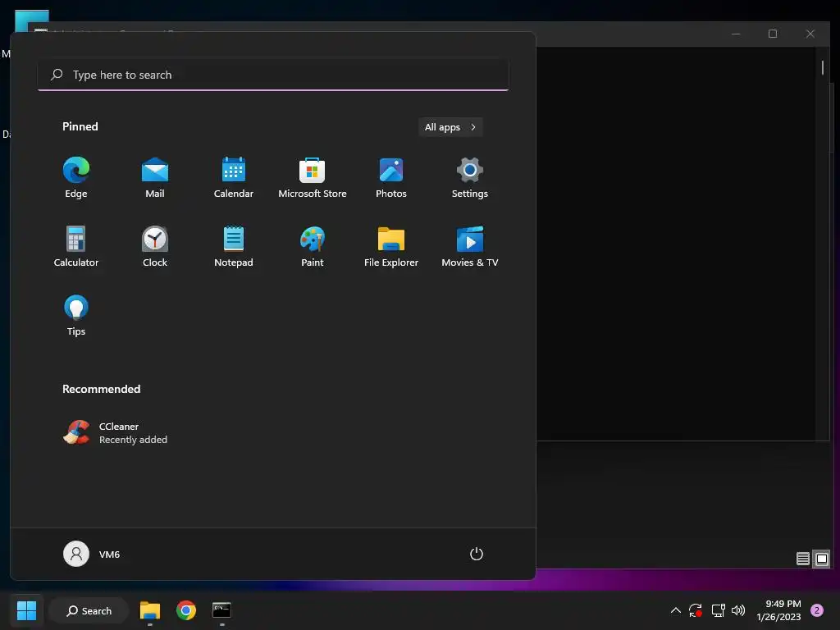Open the VM6 user account menu
Image resolution: width=840 pixels, height=630 pixels.
pyautogui.click(x=92, y=554)
